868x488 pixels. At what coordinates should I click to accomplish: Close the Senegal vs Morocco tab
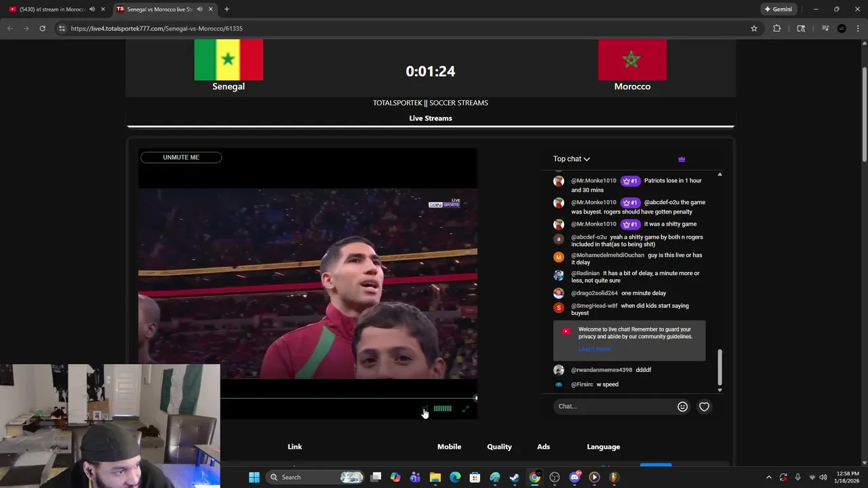pos(210,9)
